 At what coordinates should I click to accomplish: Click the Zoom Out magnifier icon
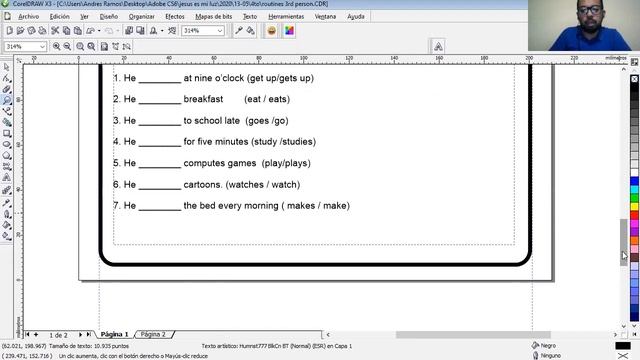[x=67, y=47]
